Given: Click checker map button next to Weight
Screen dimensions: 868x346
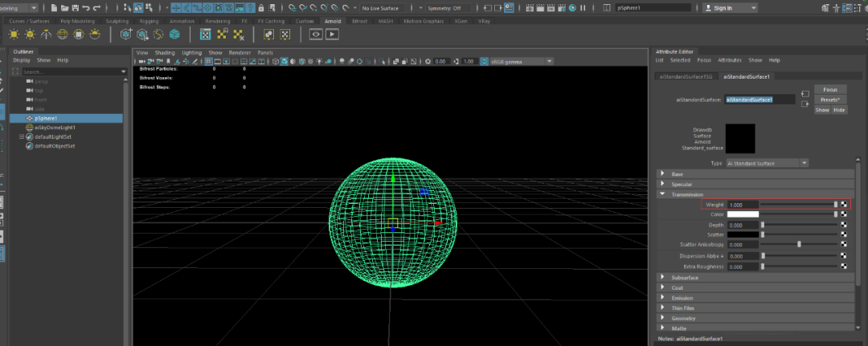Looking at the screenshot, I should (844, 205).
